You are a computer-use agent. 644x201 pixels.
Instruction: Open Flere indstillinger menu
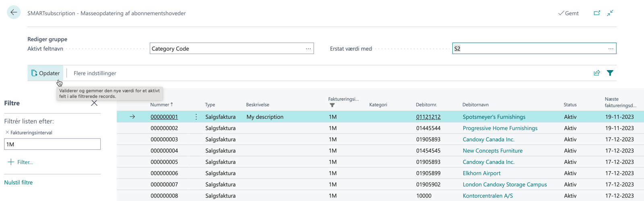[95, 73]
